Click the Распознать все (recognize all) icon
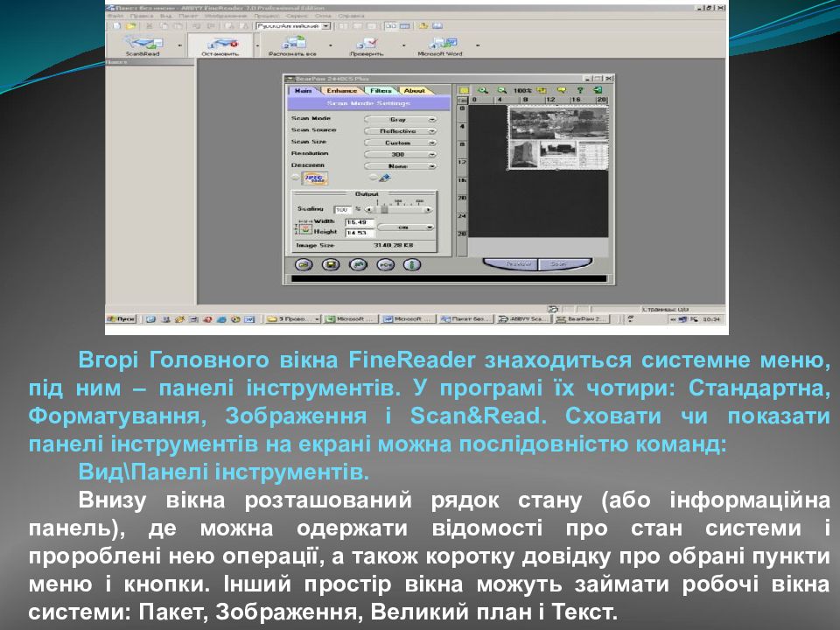The height and width of the screenshot is (630, 840). 293,43
